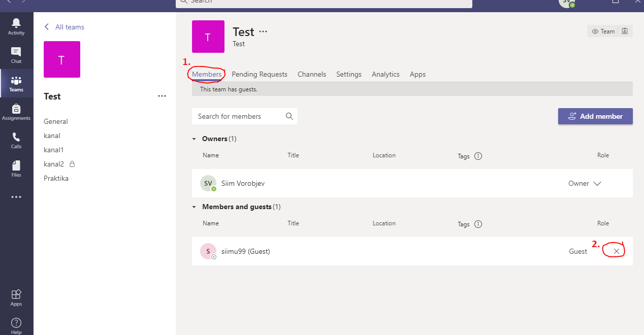644x335 pixels.
Task: Click the SV avatar of Siim Vorobjev
Action: (x=208, y=183)
